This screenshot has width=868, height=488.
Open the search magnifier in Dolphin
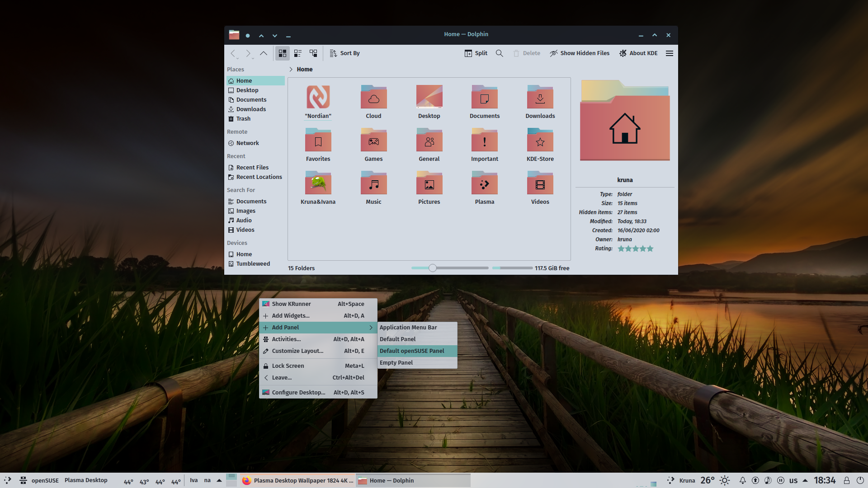[x=500, y=53]
